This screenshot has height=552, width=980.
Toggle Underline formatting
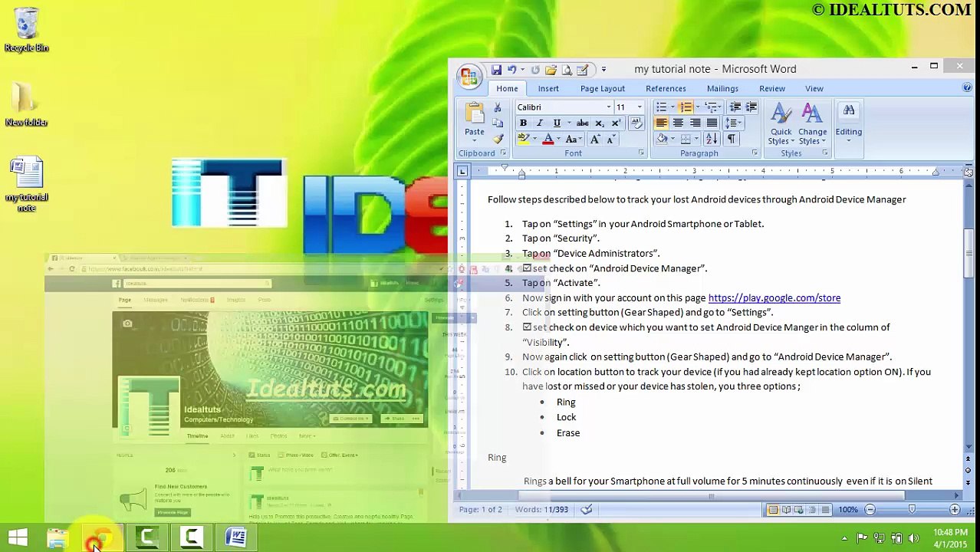(x=557, y=123)
